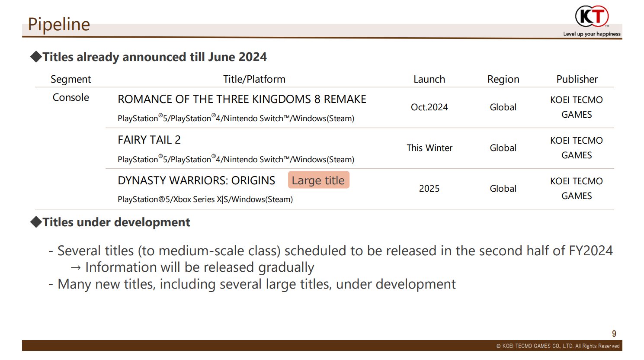Click the Pipeline slide title
The image size is (644, 360).
(59, 24)
